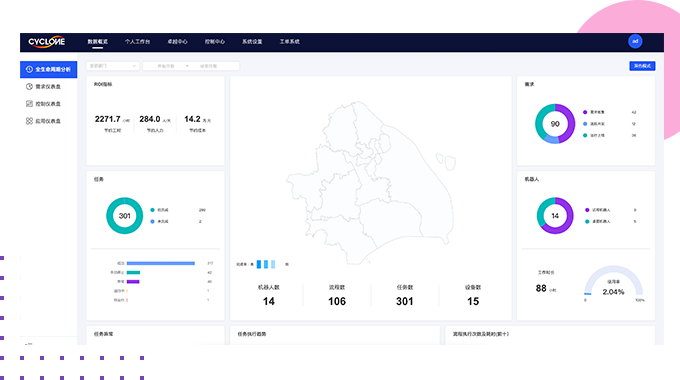680x380 pixels.
Task: Switch to the 工单系统 nav tab
Action: point(289,42)
